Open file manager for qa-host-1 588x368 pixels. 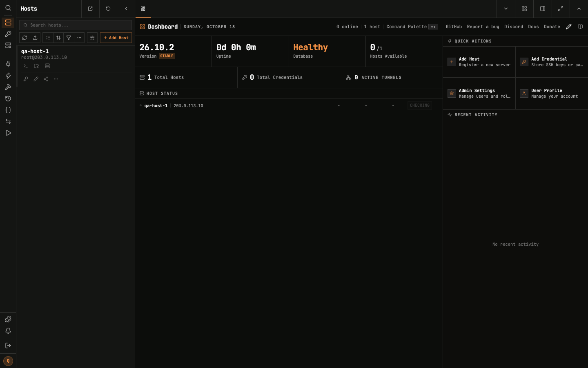(36, 66)
